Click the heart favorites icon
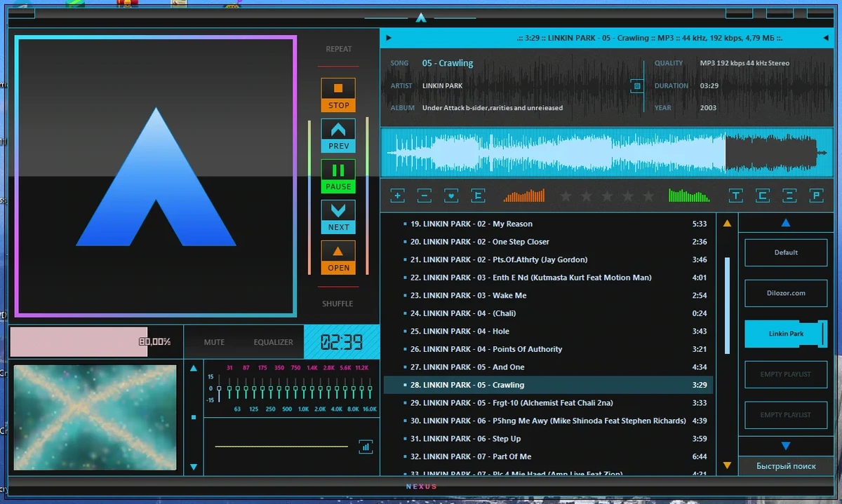This screenshot has width=842, height=504. 451,196
